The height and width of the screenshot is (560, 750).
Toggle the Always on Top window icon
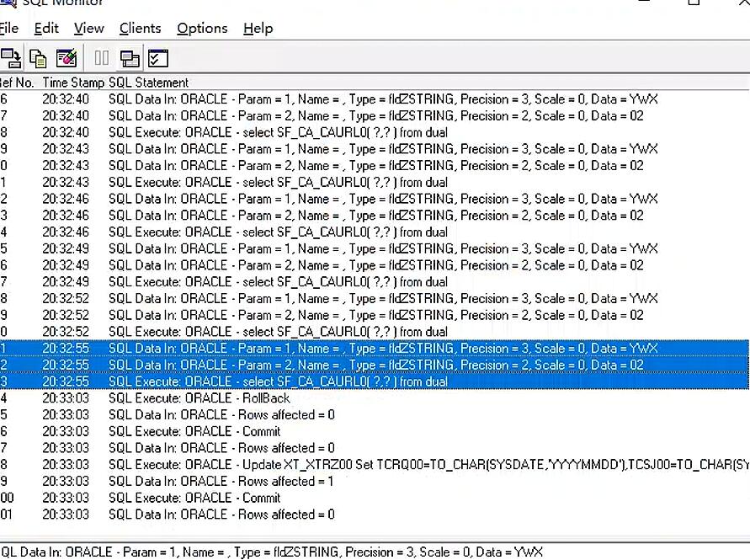(x=130, y=58)
